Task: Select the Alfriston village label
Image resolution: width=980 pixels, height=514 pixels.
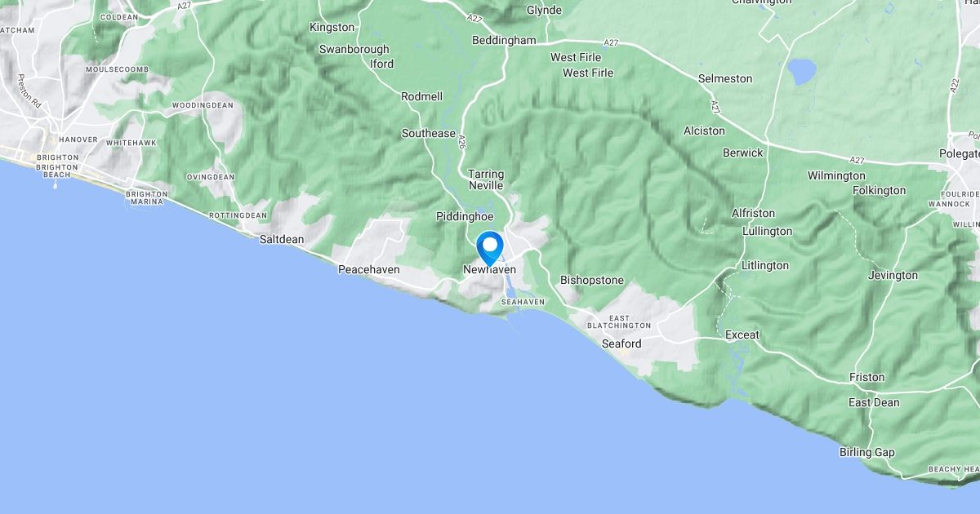Action: (x=753, y=214)
